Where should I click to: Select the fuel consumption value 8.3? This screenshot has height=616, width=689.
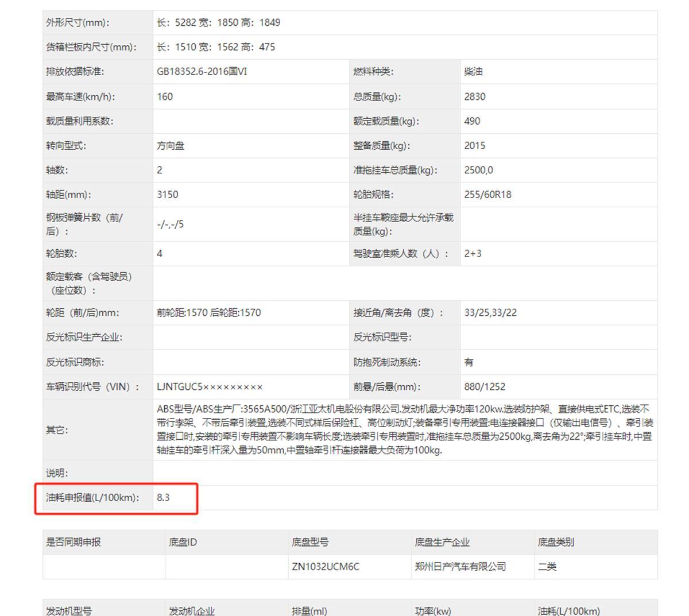(x=163, y=498)
